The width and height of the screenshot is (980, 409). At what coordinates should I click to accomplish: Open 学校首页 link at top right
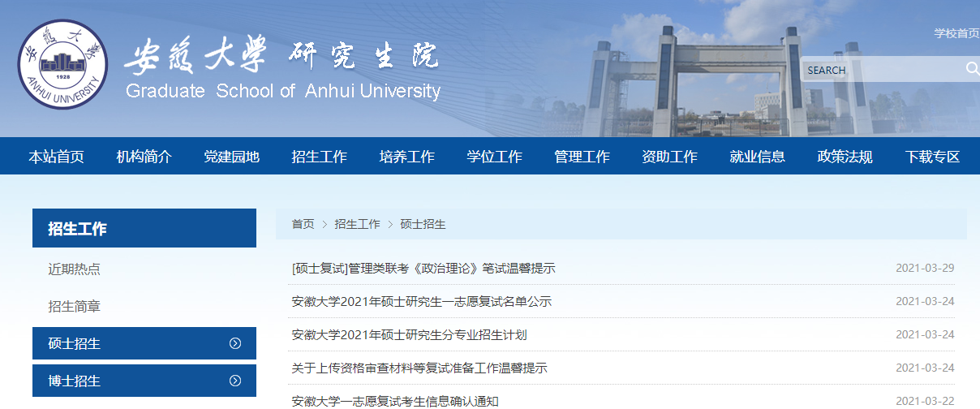956,33
